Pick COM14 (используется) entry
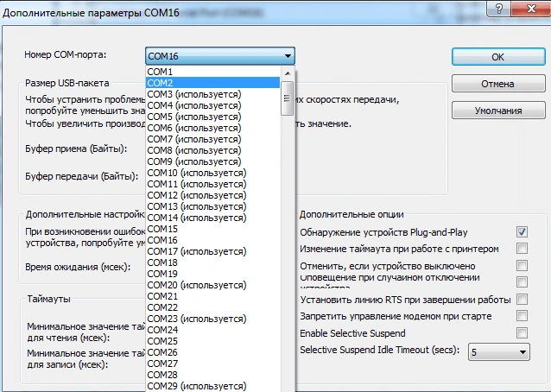 click(x=213, y=218)
